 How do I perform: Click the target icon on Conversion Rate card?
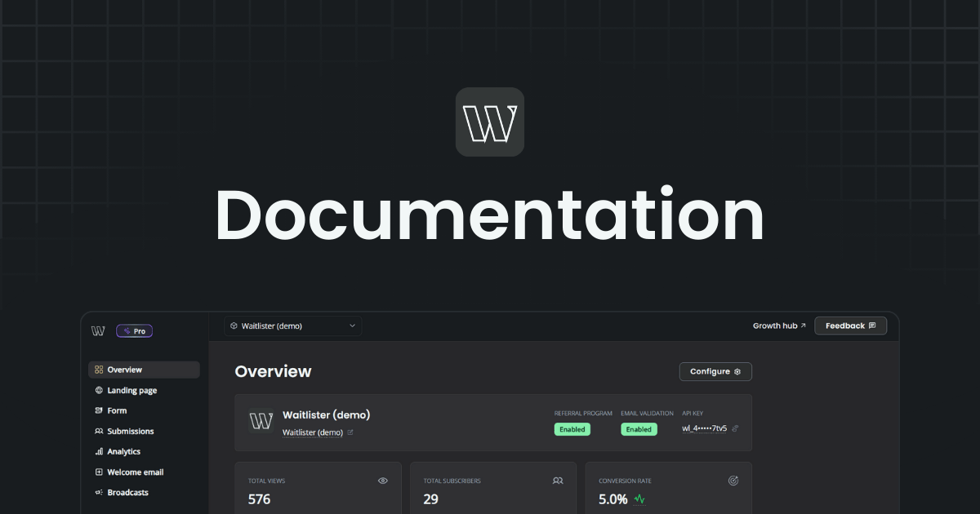pos(733,481)
